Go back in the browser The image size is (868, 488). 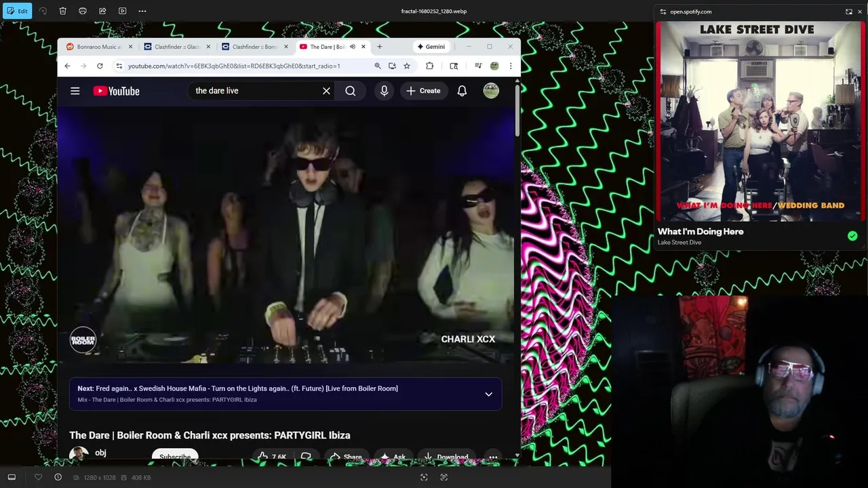(67, 66)
